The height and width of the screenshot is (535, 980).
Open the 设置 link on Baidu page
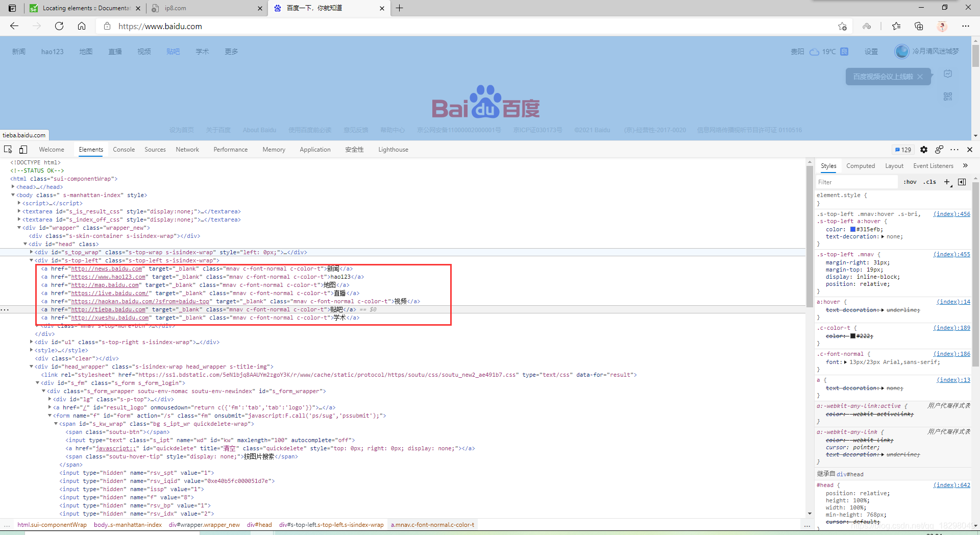871,52
